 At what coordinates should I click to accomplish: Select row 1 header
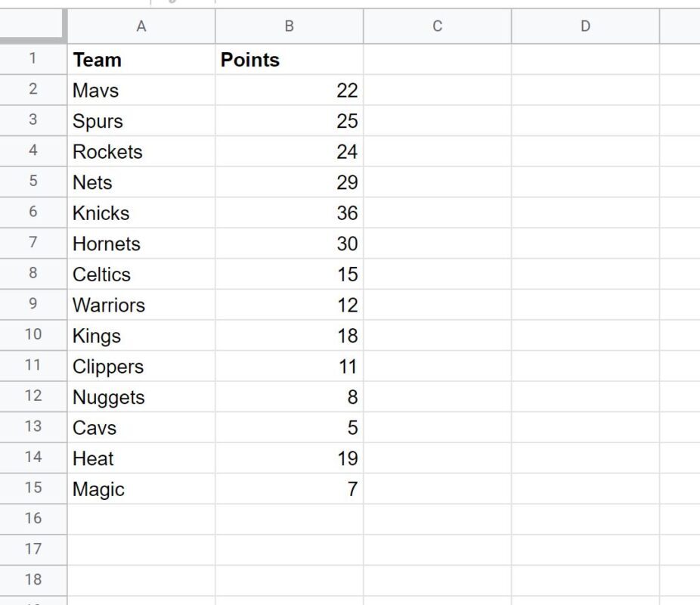[x=33, y=59]
